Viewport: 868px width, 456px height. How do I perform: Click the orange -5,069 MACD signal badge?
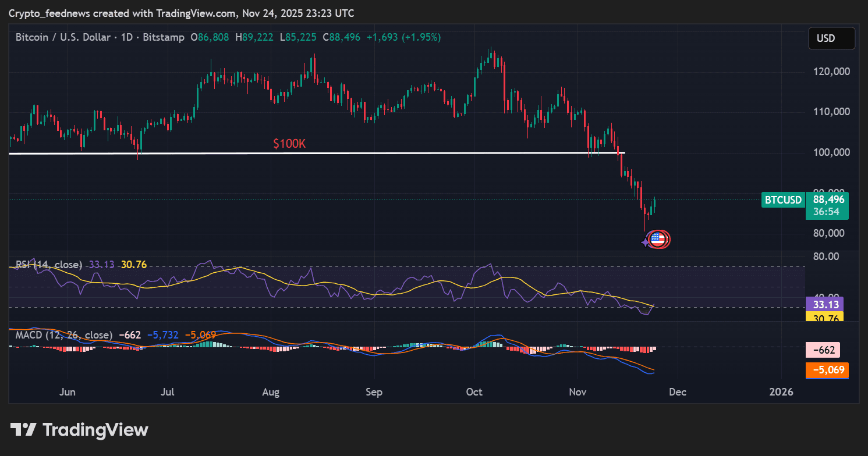coord(827,370)
